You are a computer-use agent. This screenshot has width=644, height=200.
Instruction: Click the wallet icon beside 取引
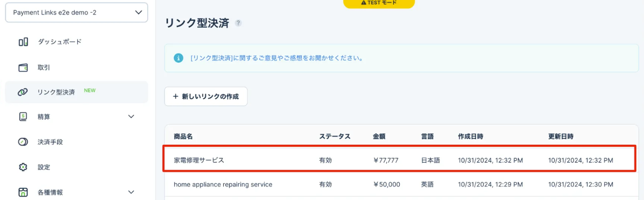pos(23,68)
